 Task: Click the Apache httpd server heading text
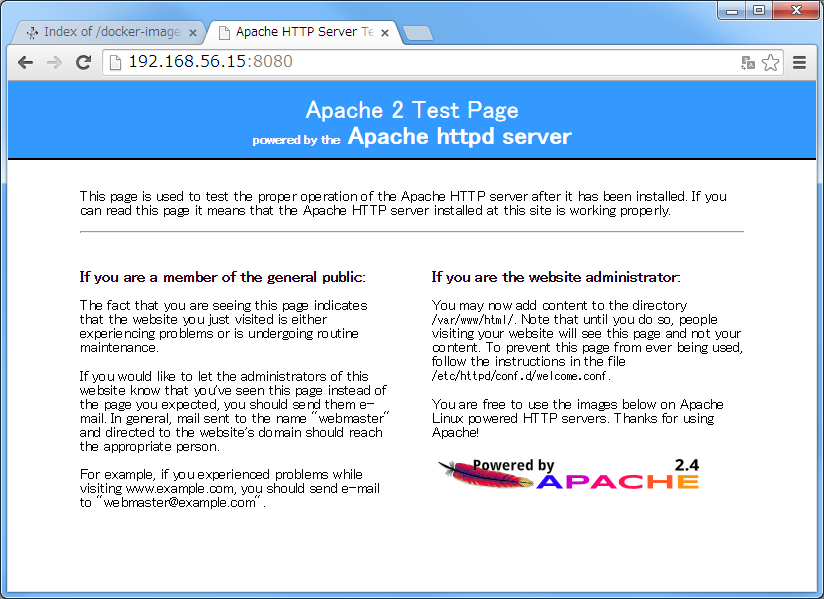pyautogui.click(x=460, y=137)
